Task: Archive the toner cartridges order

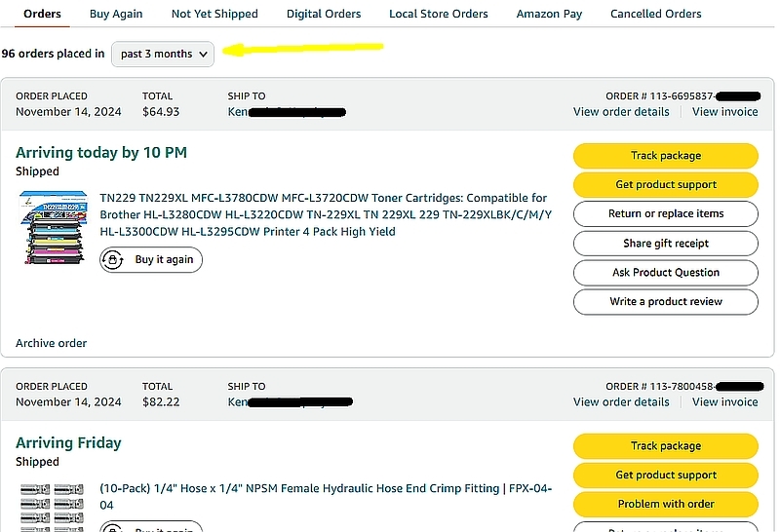Action: click(52, 343)
